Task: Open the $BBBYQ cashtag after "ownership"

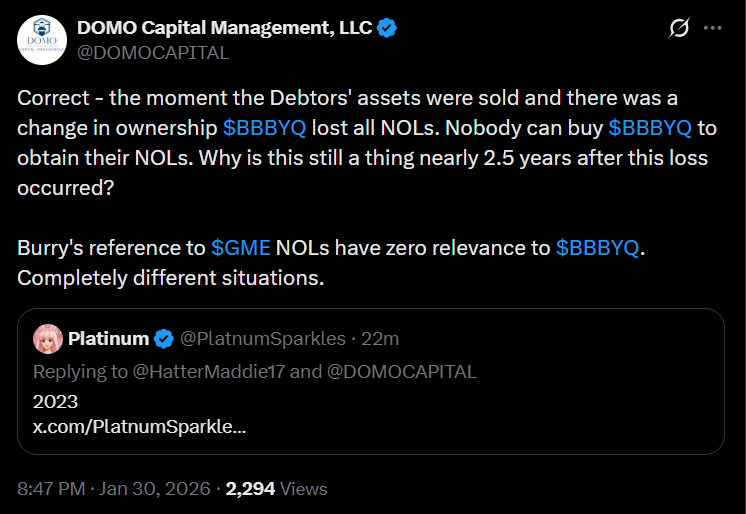Action: point(264,128)
